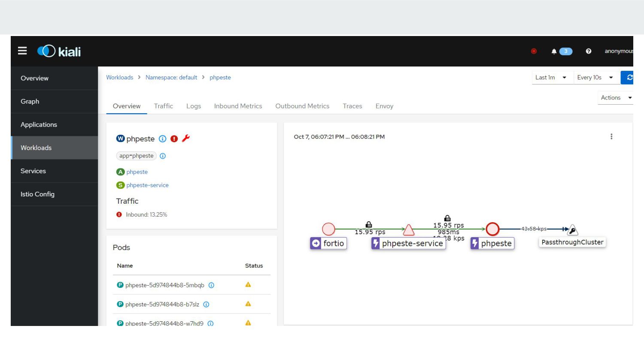Viewport: 644px width, 362px height.
Task: Click the phpeste-service node label
Action: tap(408, 243)
